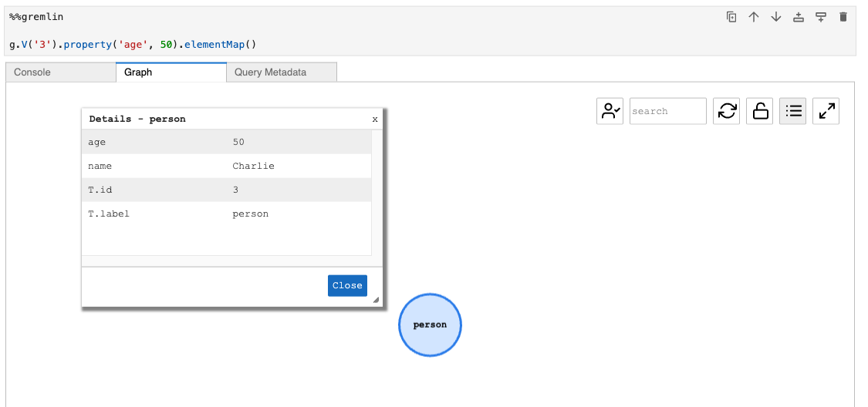
Task: Click inside the graph search field
Action: click(667, 111)
